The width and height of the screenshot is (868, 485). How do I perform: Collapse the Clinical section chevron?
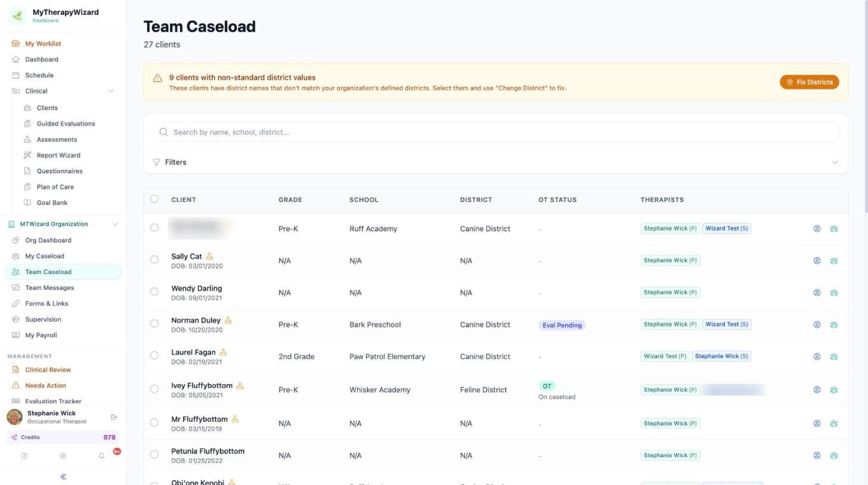pyautogui.click(x=110, y=91)
